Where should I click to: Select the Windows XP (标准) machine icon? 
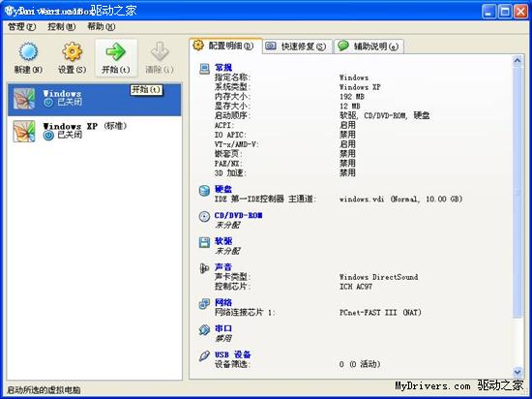click(x=24, y=131)
